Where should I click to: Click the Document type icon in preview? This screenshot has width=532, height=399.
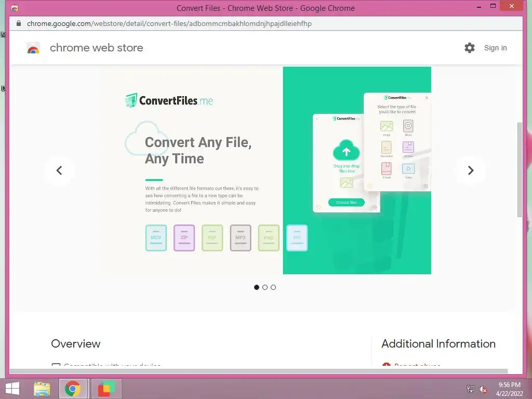point(387,148)
